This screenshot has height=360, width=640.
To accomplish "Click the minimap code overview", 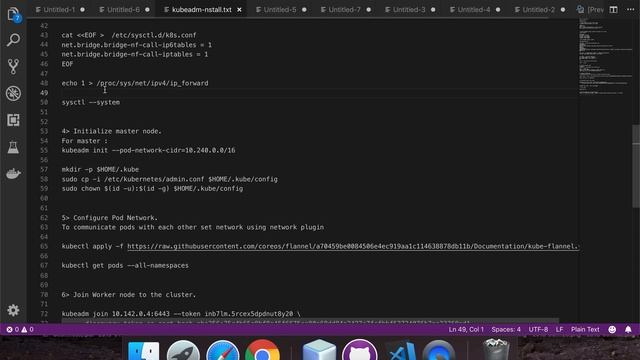I will click(605, 57).
